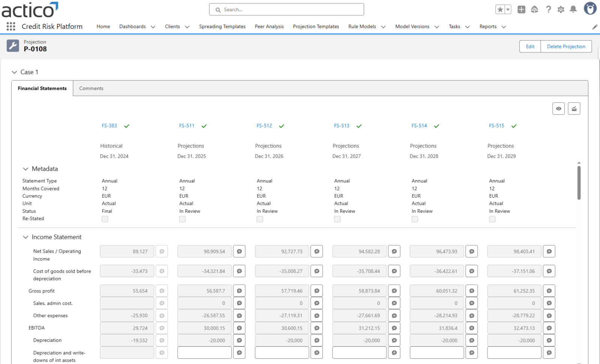Open the Salesforce App Launcher grid icon
This screenshot has width=600, height=364.
[10, 27]
